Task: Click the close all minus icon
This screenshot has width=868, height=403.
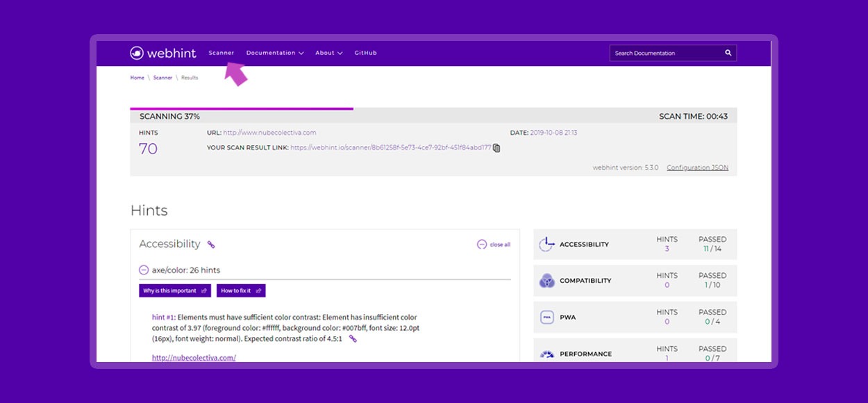Action: coord(481,245)
